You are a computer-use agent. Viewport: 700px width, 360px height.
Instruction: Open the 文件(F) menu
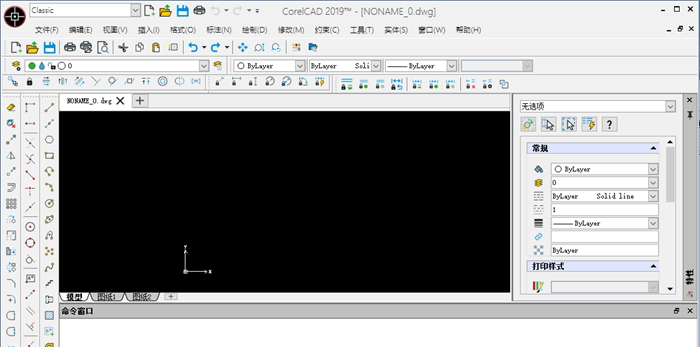coord(46,30)
